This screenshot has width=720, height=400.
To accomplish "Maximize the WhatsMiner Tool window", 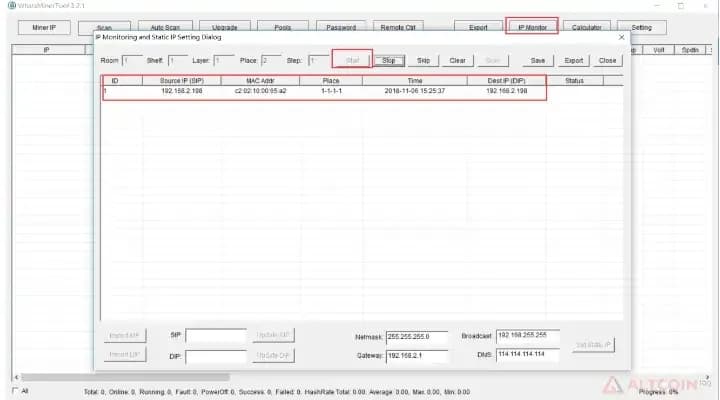I will 681,6.
